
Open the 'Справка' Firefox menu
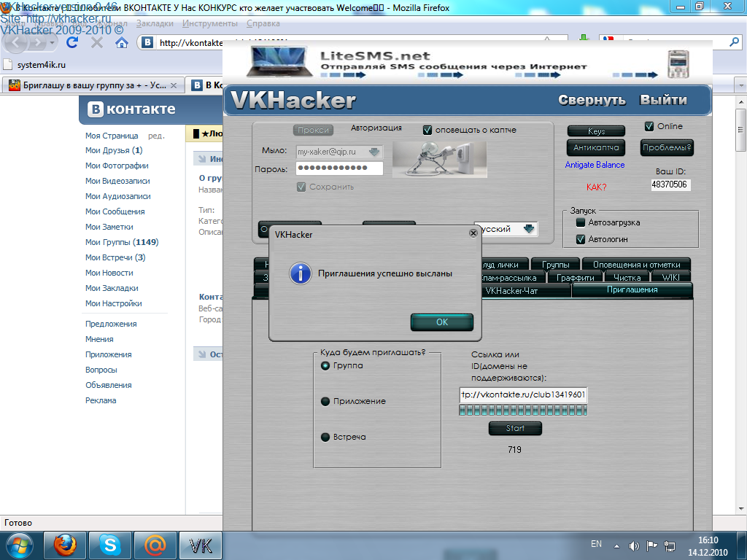point(263,23)
